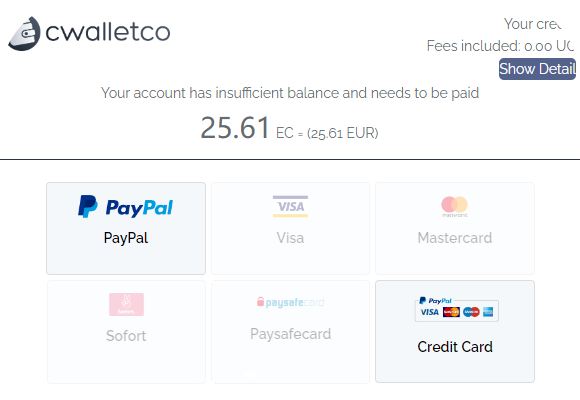The width and height of the screenshot is (580, 400).
Task: Click the cwalletco wallet logo icon
Action: point(24,33)
